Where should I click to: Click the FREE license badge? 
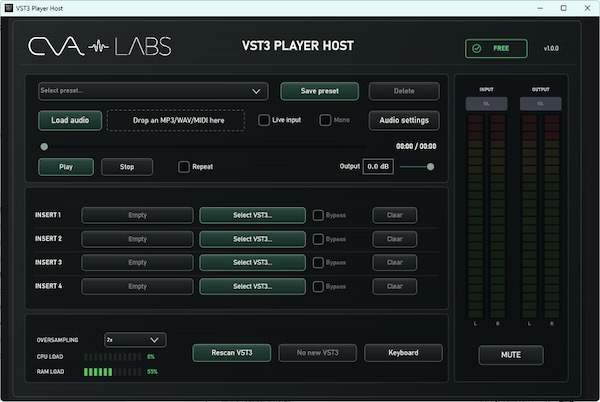[496, 48]
